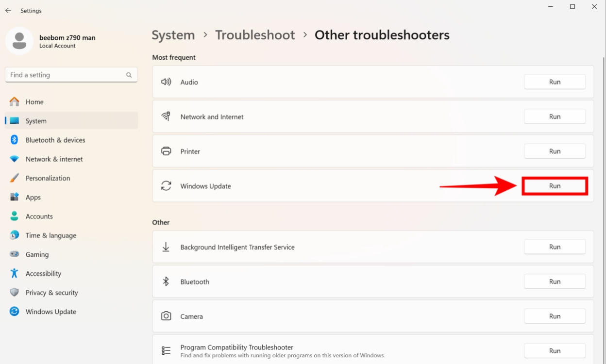Click the Network and Internet Wi-Fi icon
The height and width of the screenshot is (364, 606).
coord(166,116)
